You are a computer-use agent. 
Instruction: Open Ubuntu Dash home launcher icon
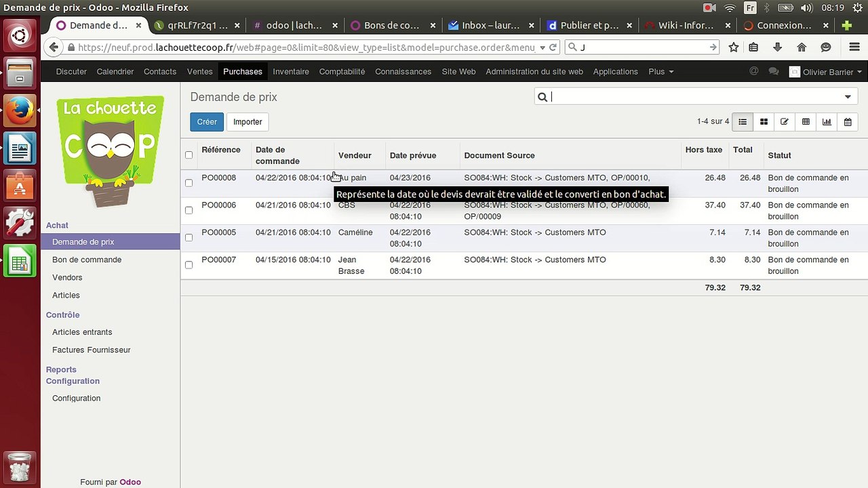[20, 36]
